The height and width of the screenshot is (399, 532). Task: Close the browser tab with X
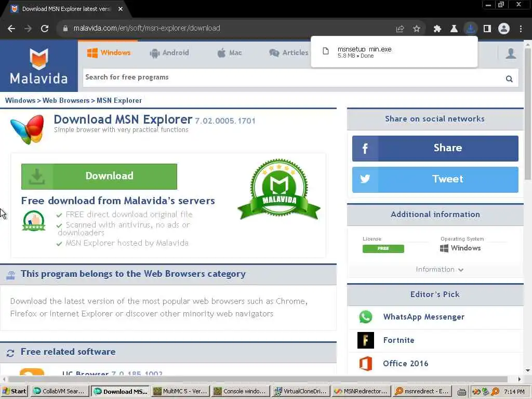(121, 9)
